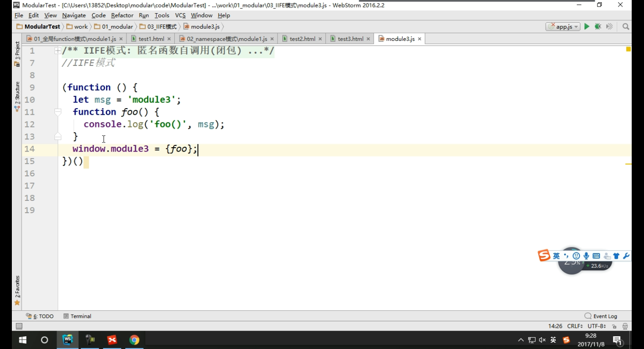Close the module3.js tab
Viewport: 644px width, 349px height.
pyautogui.click(x=420, y=39)
